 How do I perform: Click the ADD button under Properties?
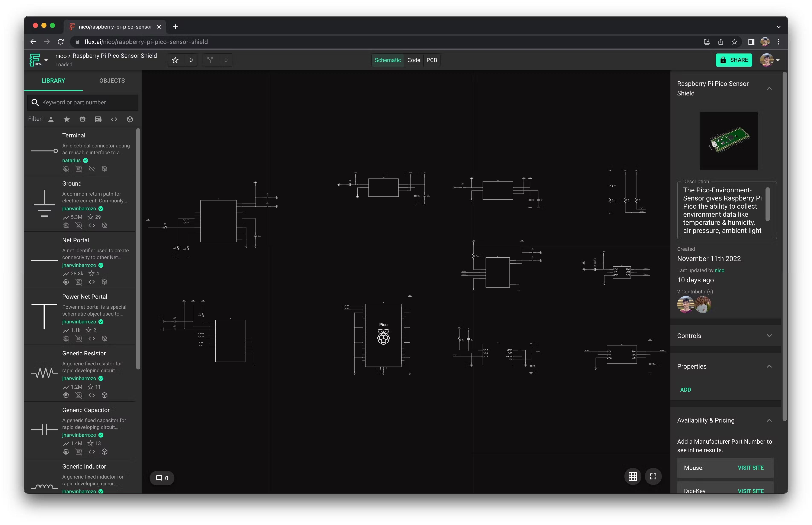tap(686, 389)
